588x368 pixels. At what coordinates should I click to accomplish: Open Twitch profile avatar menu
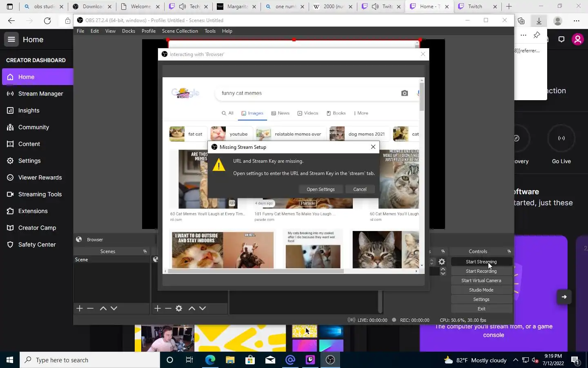pos(577,39)
